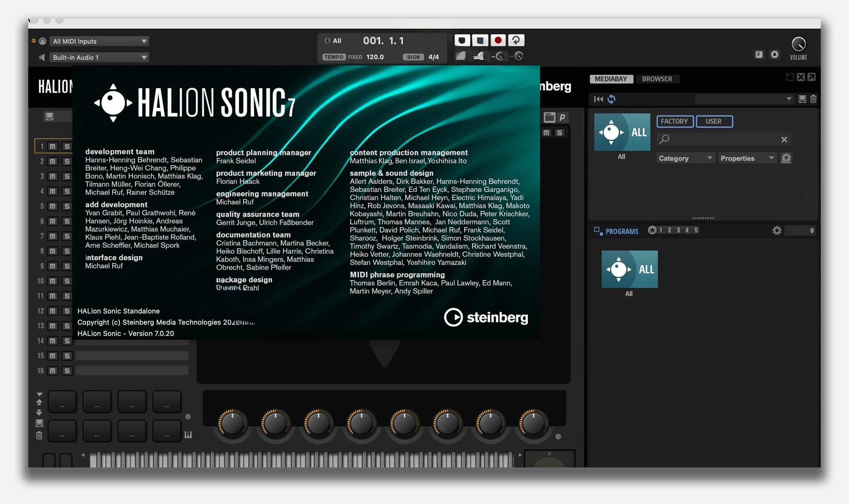The height and width of the screenshot is (504, 849).
Task: Click the first quick control knob
Action: click(x=232, y=424)
